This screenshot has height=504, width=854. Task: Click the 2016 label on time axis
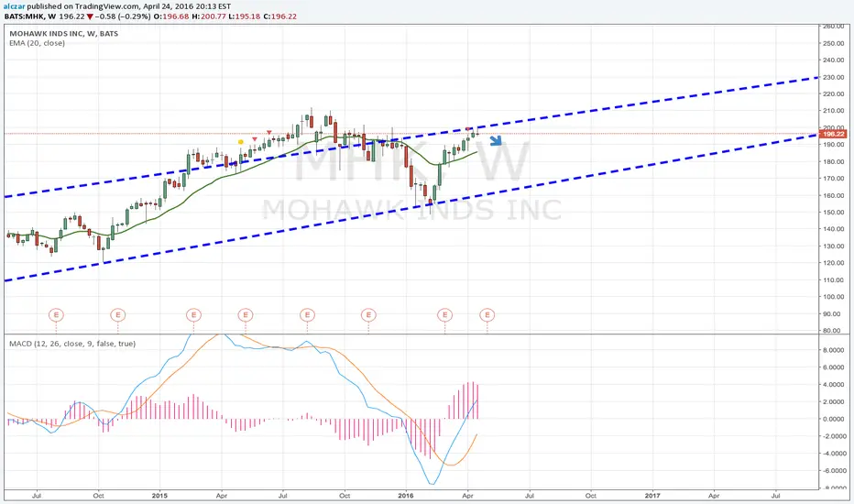click(406, 496)
